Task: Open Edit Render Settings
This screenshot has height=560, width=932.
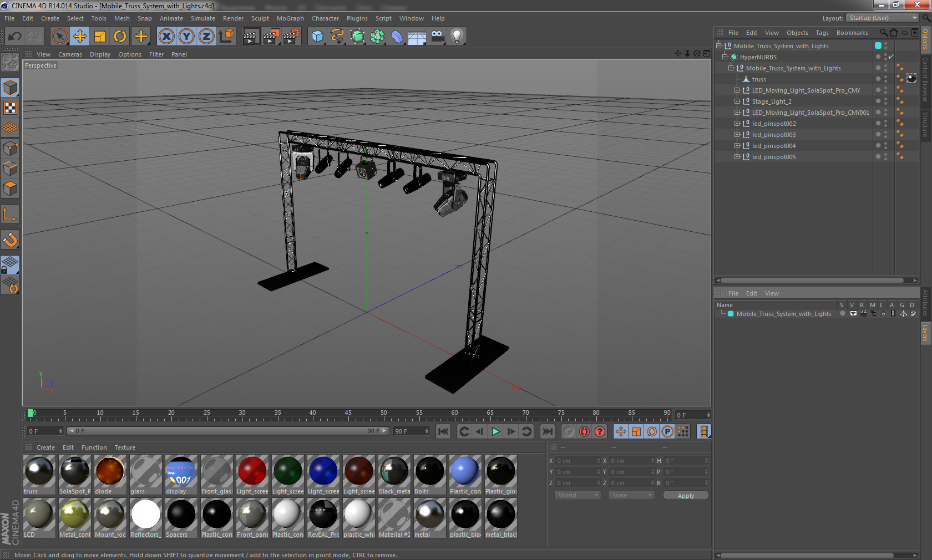Action: [292, 37]
